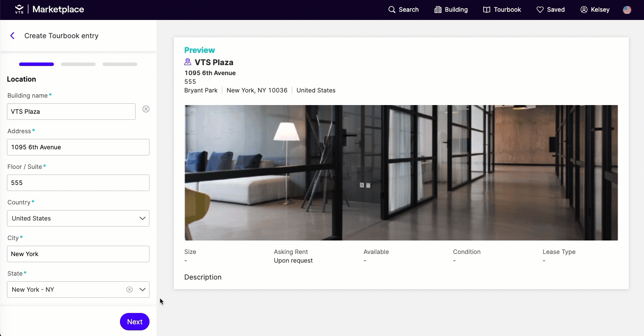This screenshot has width=644, height=336.
Task: Click the Description heading
Action: point(203,277)
